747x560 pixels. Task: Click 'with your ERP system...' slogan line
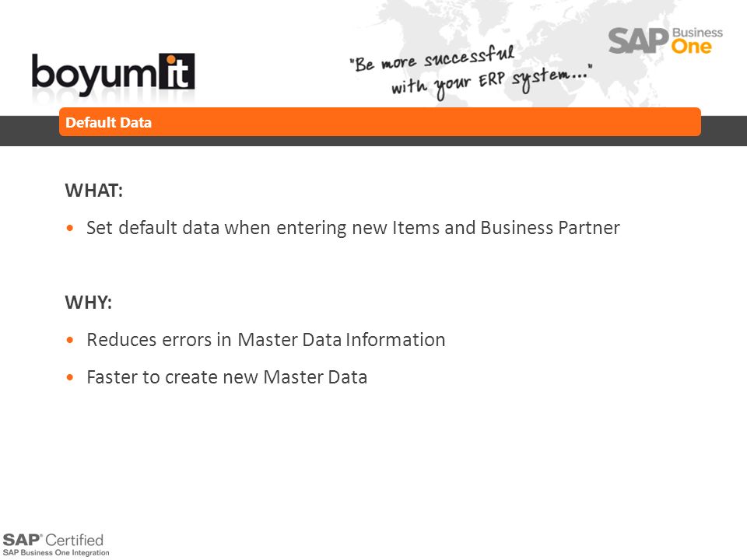492,82
